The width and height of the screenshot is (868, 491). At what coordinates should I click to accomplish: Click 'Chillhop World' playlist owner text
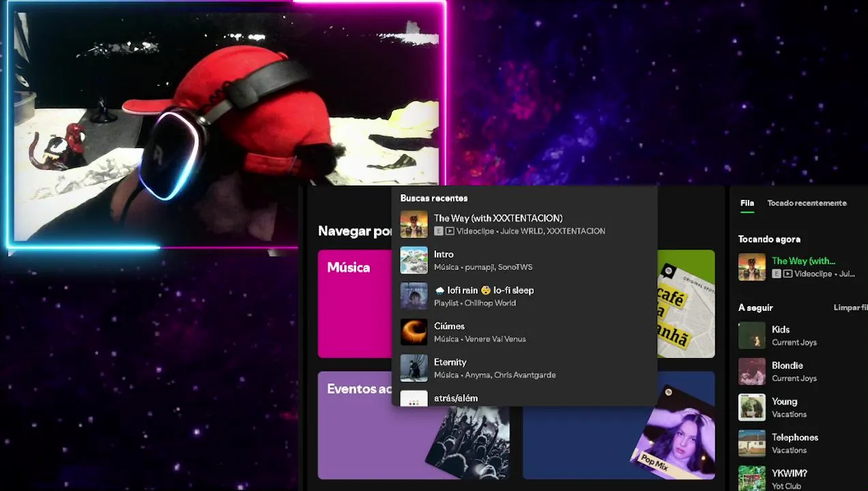pos(490,303)
